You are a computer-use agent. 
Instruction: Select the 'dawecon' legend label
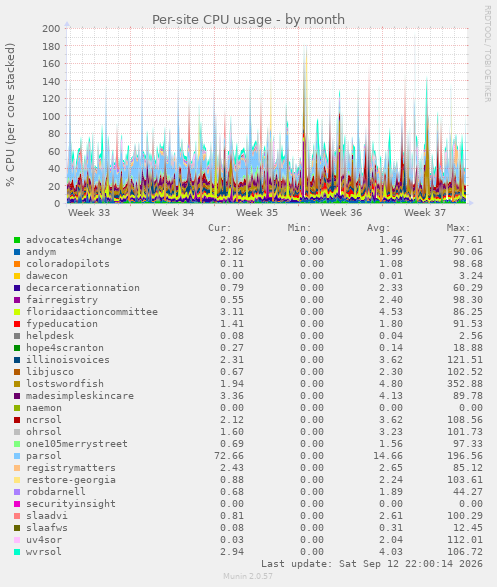click(x=47, y=276)
